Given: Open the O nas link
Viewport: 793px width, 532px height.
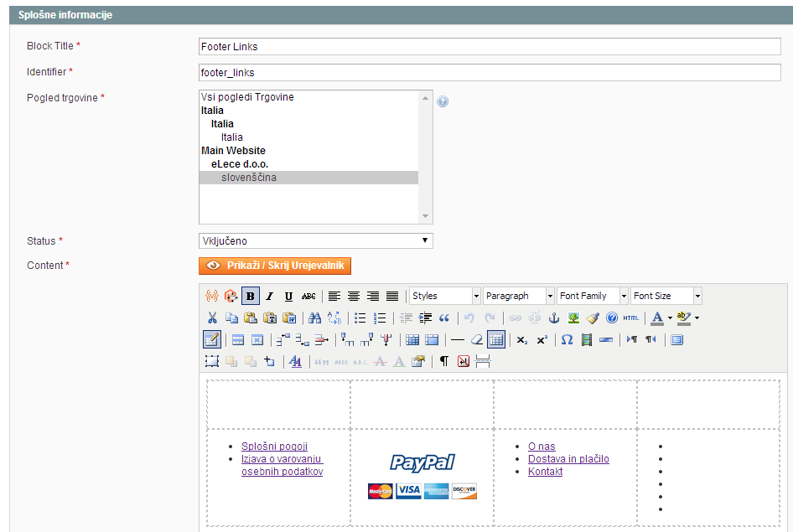Looking at the screenshot, I should pos(542,446).
